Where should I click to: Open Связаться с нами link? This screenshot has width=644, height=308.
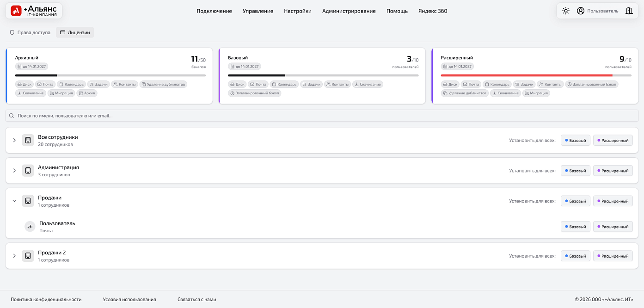click(x=196, y=299)
